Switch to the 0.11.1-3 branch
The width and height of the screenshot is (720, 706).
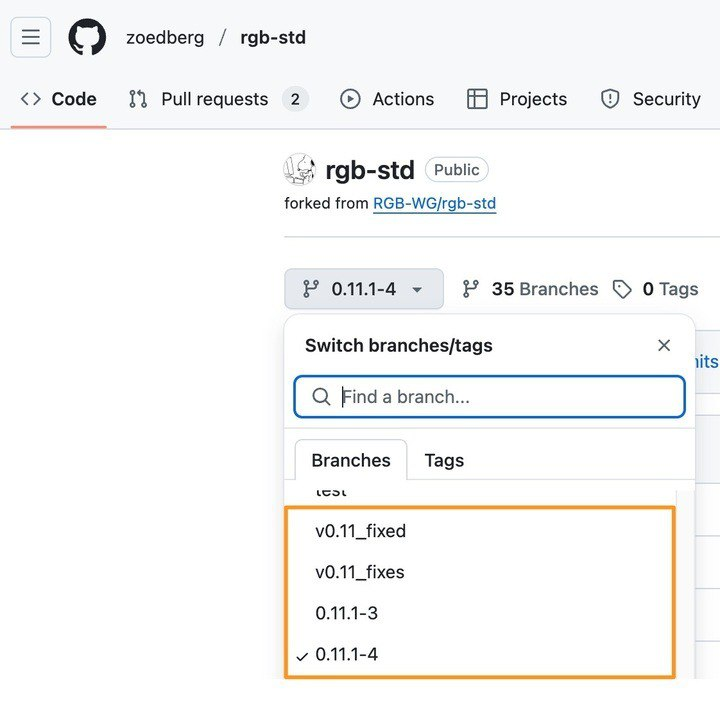click(479, 613)
